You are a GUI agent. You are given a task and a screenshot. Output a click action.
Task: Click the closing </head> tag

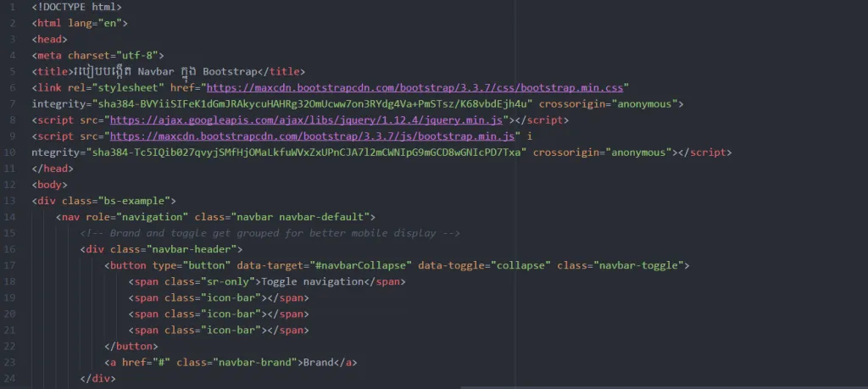coord(53,169)
